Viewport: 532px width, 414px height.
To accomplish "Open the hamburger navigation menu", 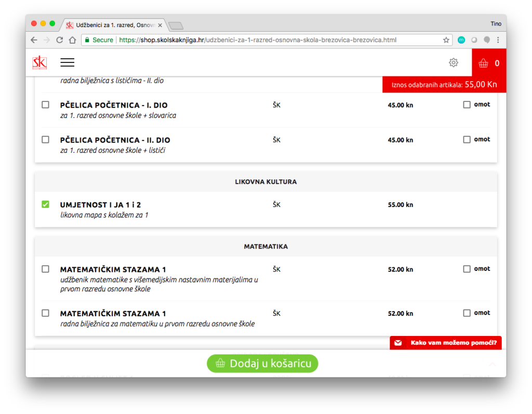I will coord(67,62).
